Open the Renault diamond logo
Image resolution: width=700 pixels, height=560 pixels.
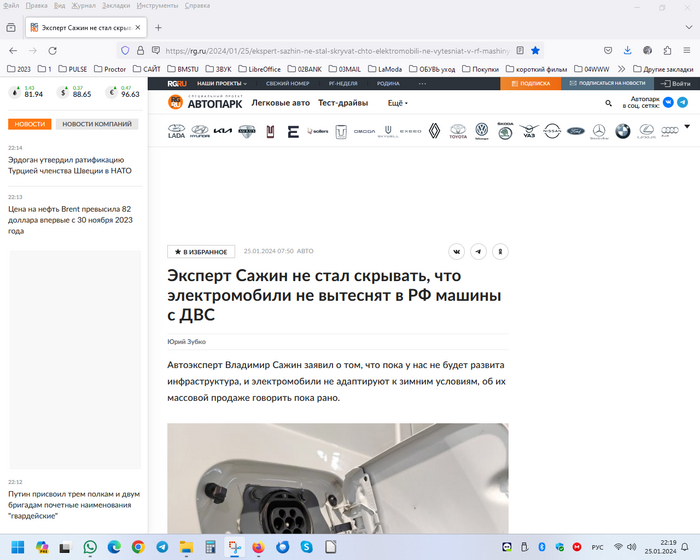click(x=434, y=131)
